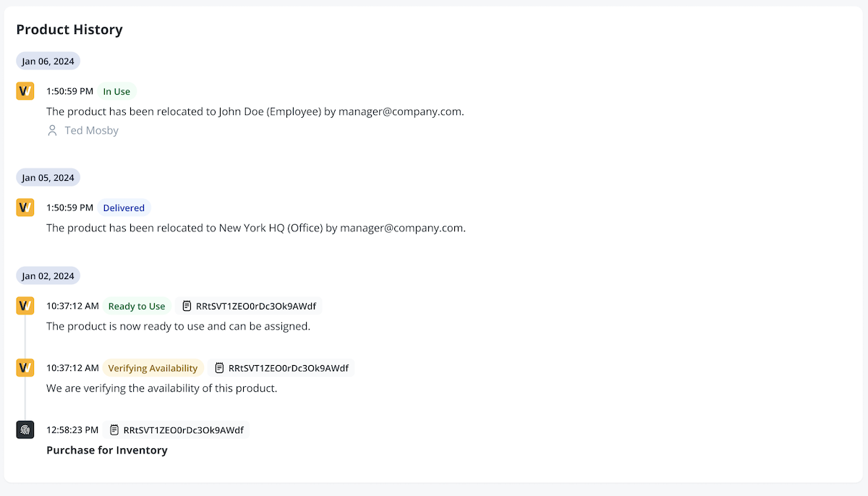
Task: Select the Jan 06, 2024 date chip
Action: [48, 61]
